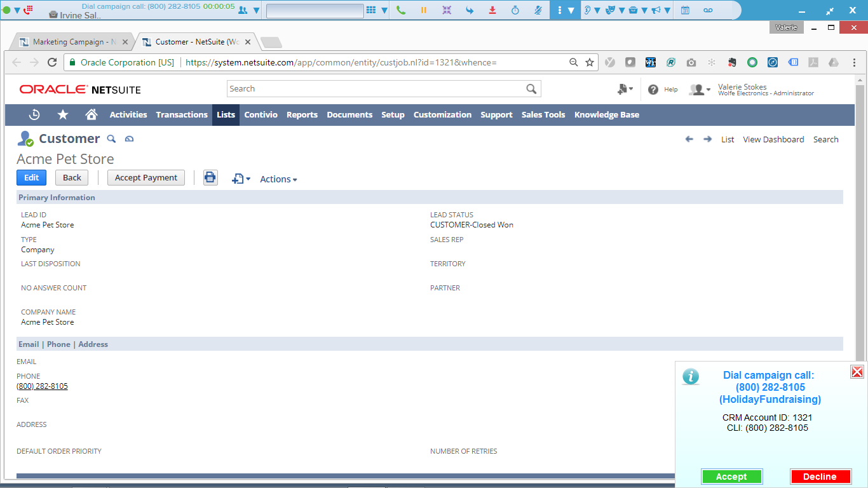
Task: Switch to the Marketing Campaign browser tab
Action: tap(69, 42)
